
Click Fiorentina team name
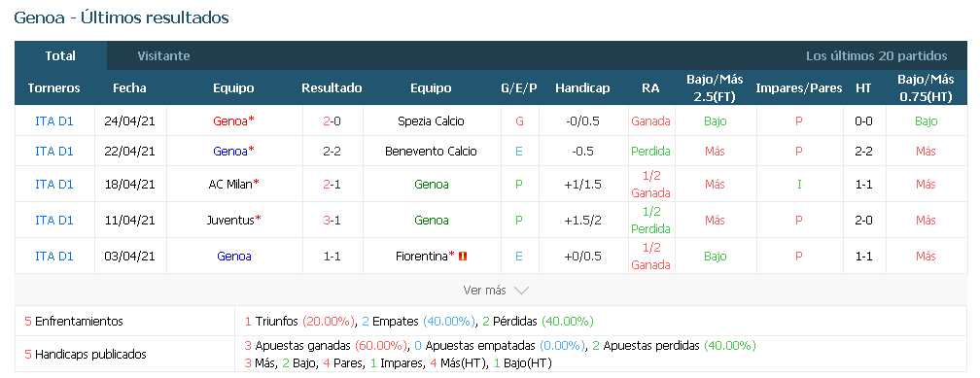pos(423,257)
